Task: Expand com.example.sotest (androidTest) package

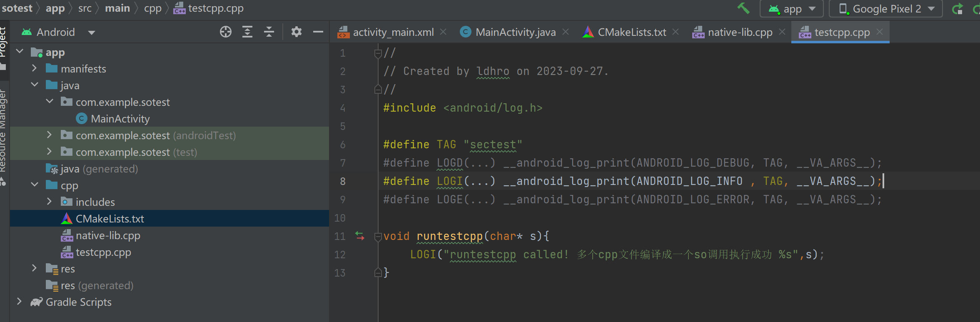Action: pos(49,135)
